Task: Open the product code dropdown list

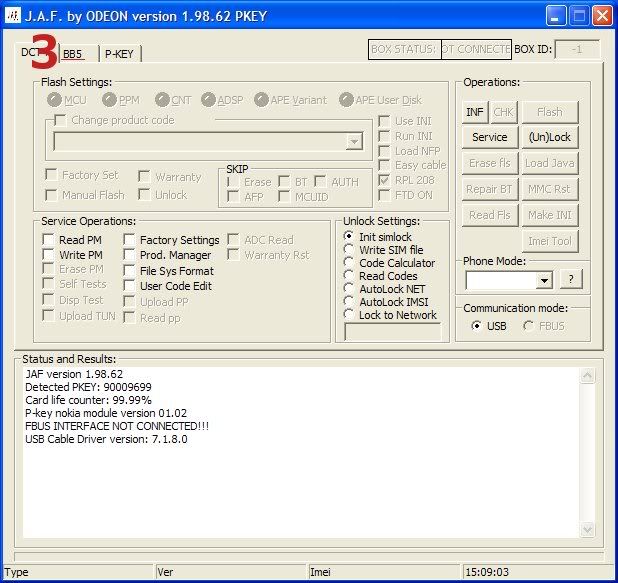Action: (x=354, y=142)
